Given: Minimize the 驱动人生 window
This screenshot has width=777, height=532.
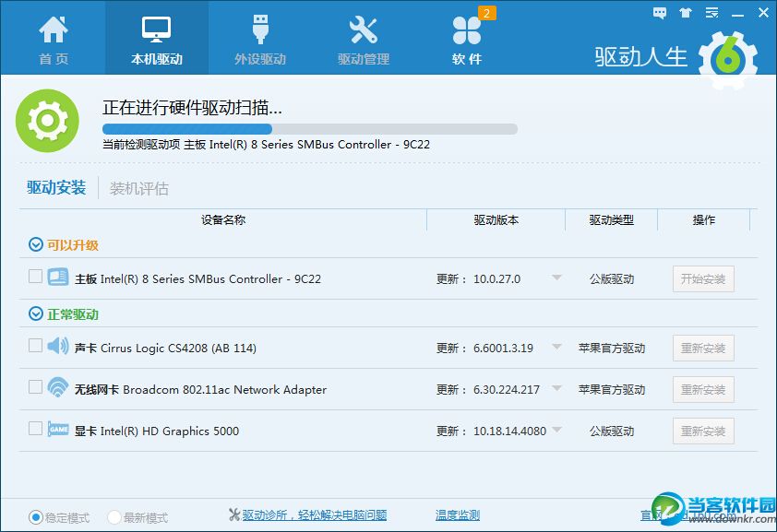Looking at the screenshot, I should click(738, 14).
